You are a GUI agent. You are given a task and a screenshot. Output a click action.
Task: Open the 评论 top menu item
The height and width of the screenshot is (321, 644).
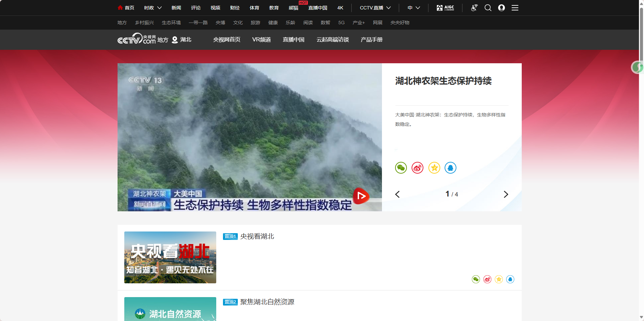tap(196, 8)
